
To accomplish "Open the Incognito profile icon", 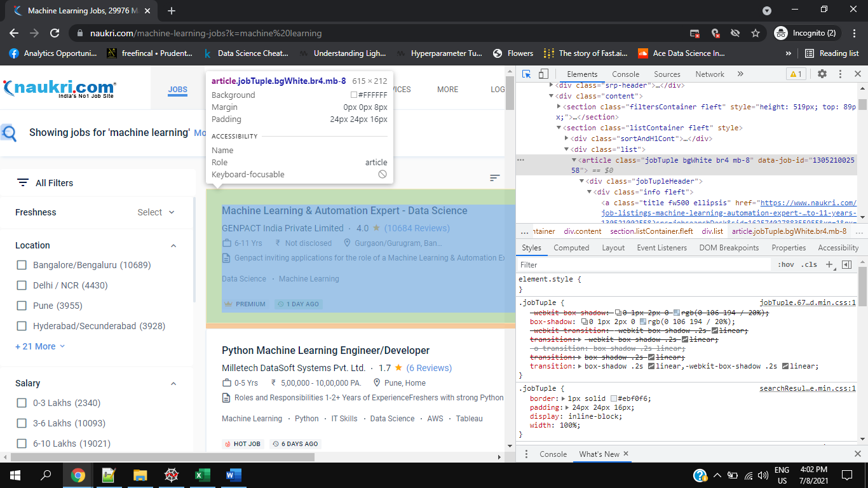I will [781, 33].
